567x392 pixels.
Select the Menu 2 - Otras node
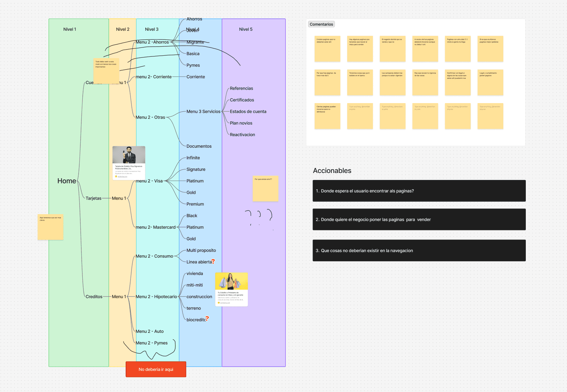pyautogui.click(x=150, y=117)
